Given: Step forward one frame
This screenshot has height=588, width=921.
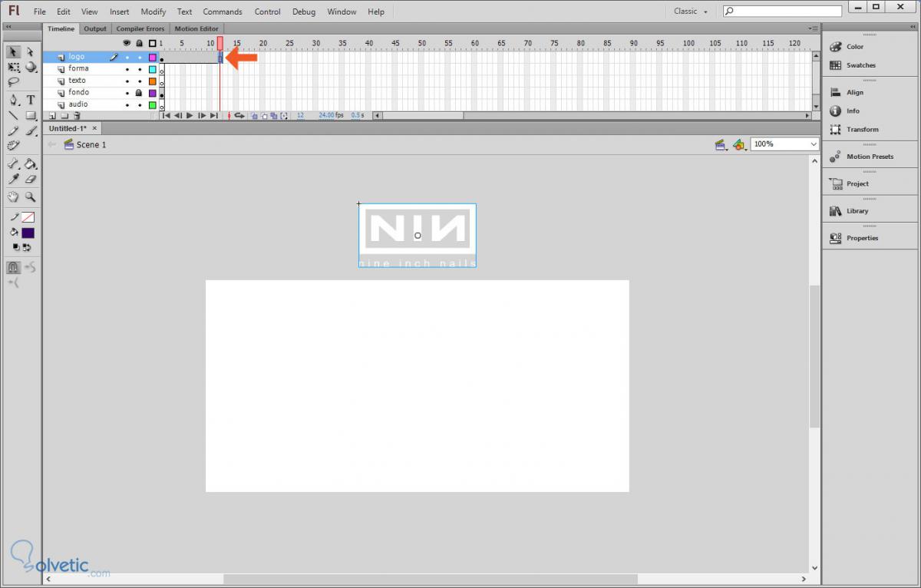Looking at the screenshot, I should (x=202, y=116).
